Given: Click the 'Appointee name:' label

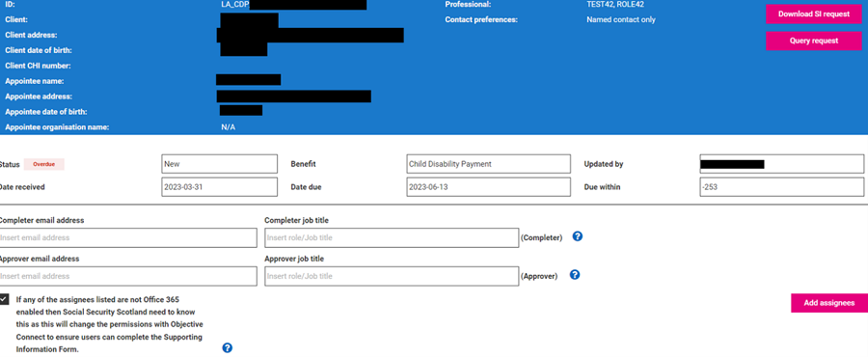Looking at the screenshot, I should pos(35,81).
